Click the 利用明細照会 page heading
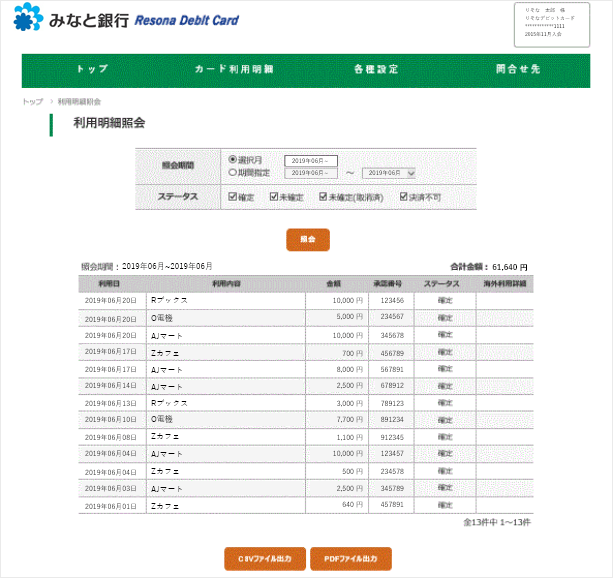This screenshot has width=613, height=578. click(x=109, y=123)
